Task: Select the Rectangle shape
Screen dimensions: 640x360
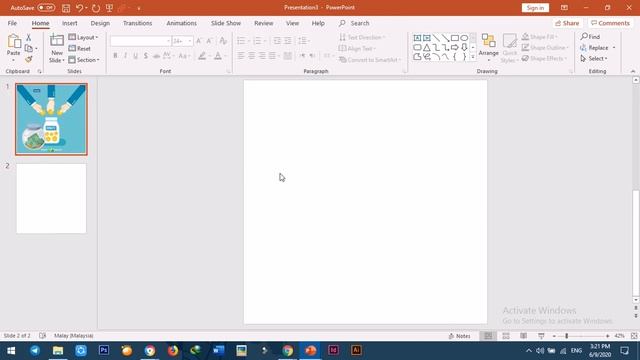Action: point(455,38)
